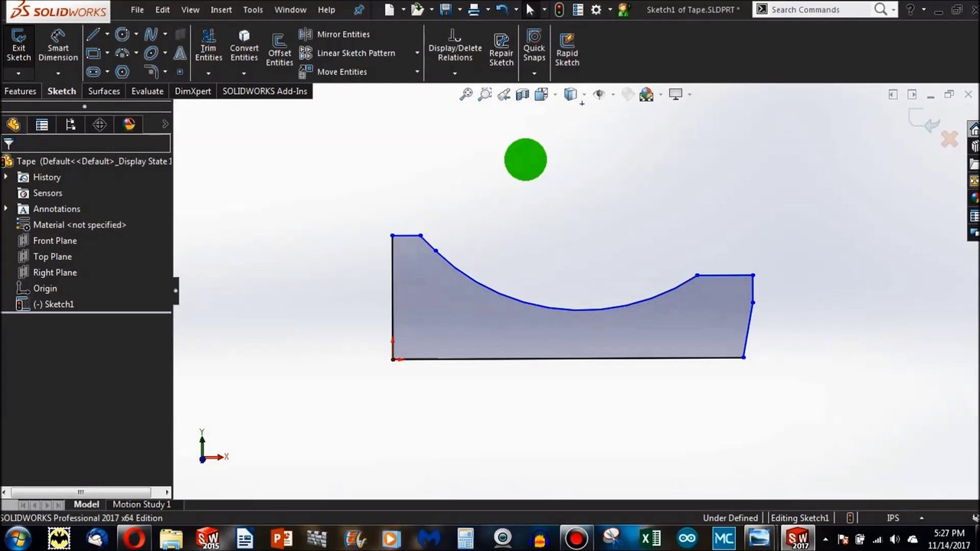Open the FeatureManager Design Tree tab
The width and height of the screenshot is (980, 551).
coord(13,125)
